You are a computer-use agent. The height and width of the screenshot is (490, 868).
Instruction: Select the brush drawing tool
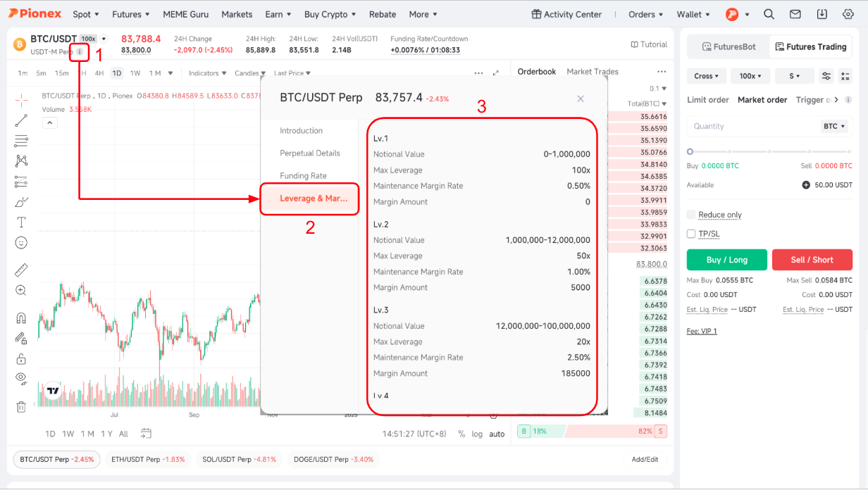click(21, 202)
